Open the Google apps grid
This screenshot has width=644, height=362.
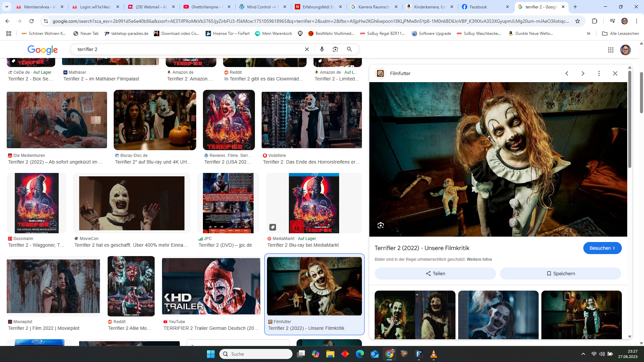pyautogui.click(x=610, y=50)
